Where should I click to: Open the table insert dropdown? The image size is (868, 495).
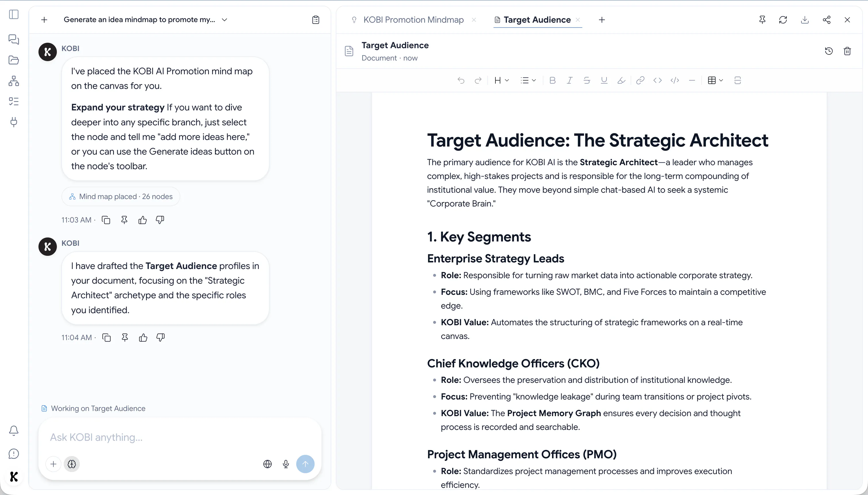pyautogui.click(x=715, y=80)
